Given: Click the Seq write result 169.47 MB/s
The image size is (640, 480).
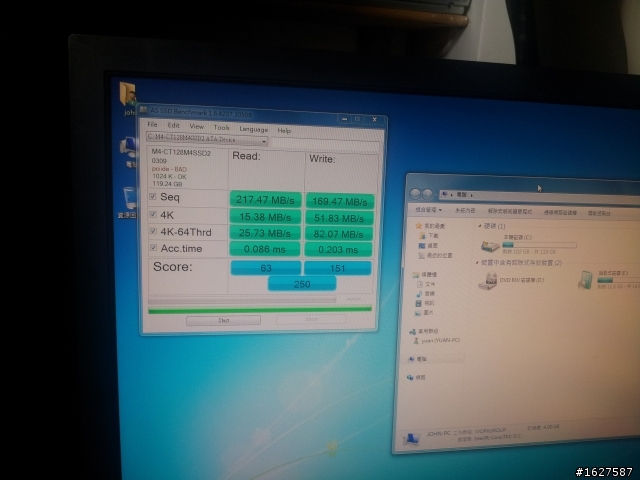Looking at the screenshot, I should pyautogui.click(x=340, y=201).
